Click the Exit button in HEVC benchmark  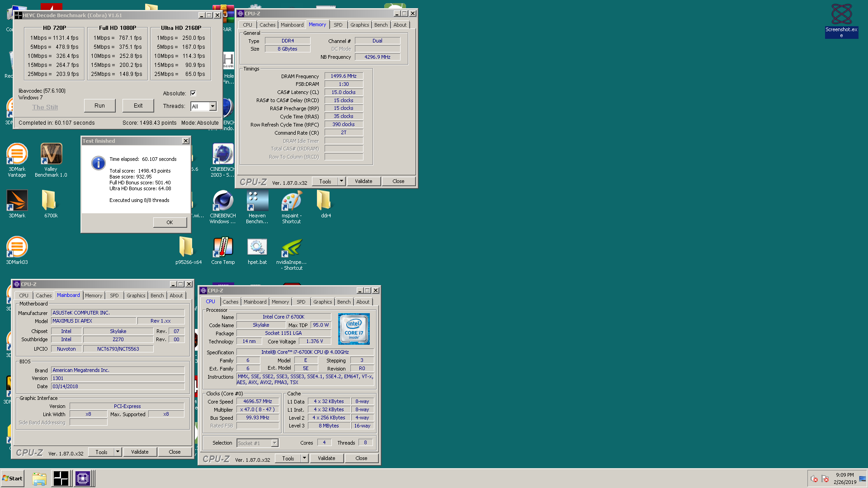point(138,106)
